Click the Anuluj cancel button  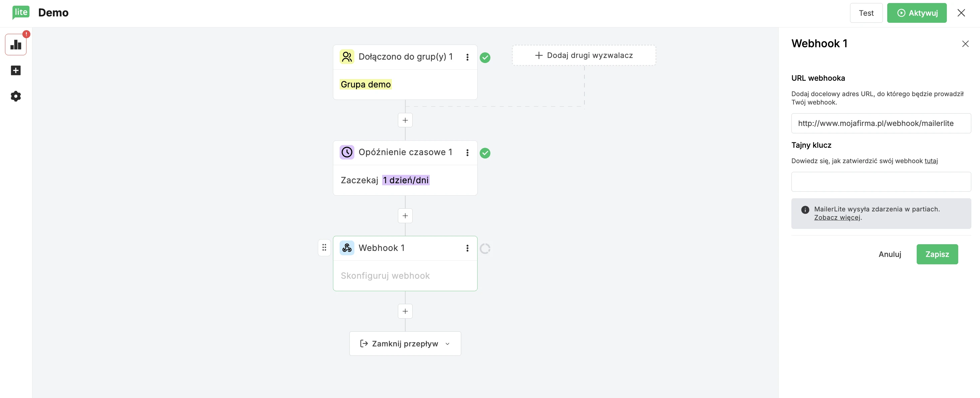coord(890,254)
